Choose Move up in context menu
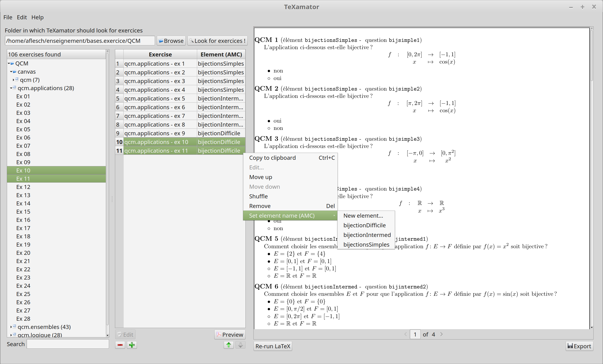 pyautogui.click(x=290, y=177)
